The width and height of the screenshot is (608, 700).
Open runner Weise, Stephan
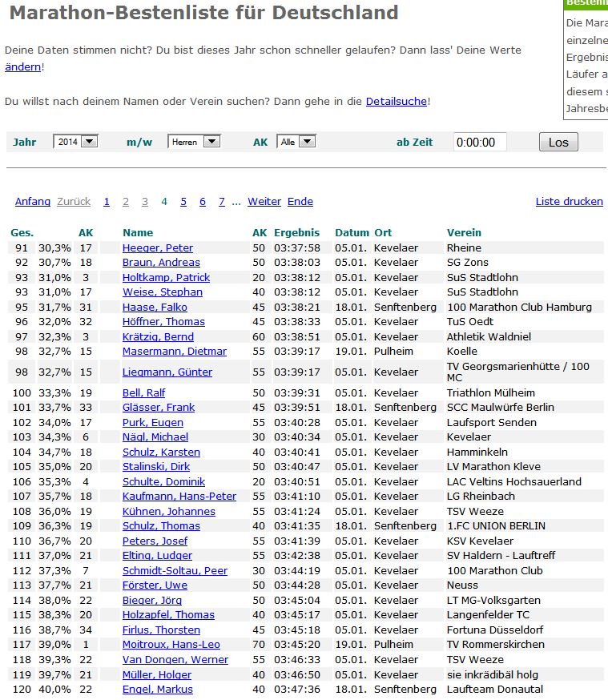(163, 292)
